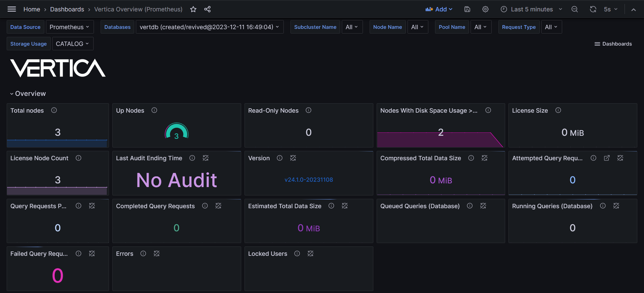This screenshot has height=293, width=644.
Task: Collapse the Overview row
Action: [28, 94]
